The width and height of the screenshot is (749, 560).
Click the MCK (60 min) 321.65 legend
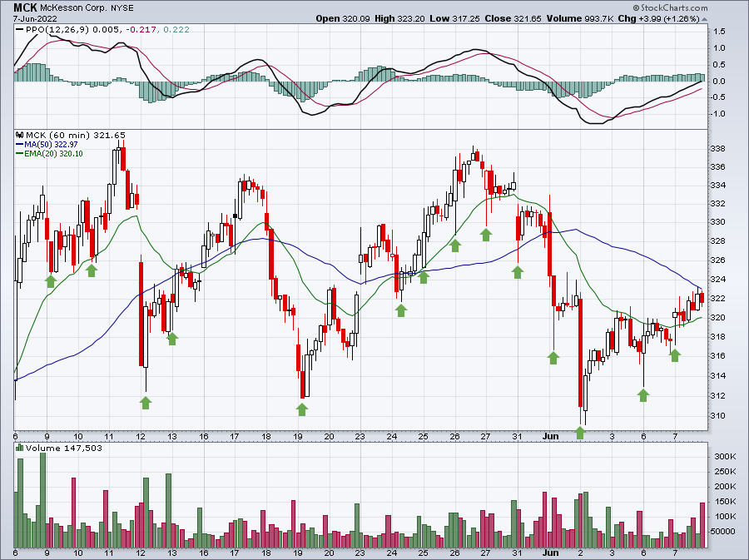pos(76,135)
